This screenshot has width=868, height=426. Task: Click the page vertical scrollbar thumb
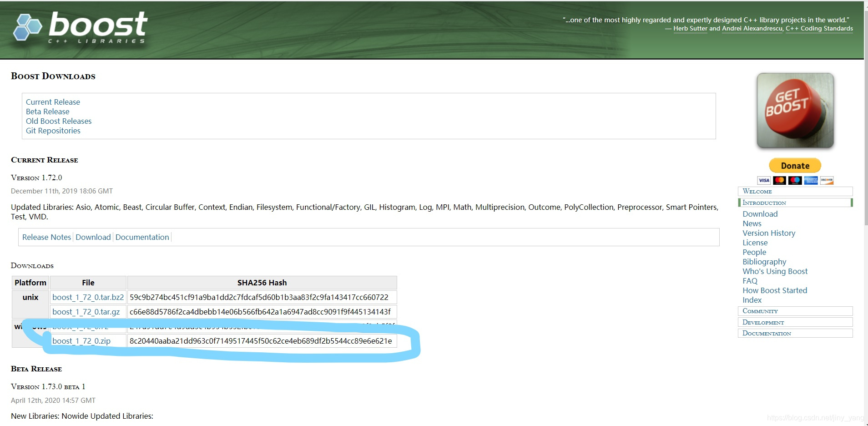[866, 118]
